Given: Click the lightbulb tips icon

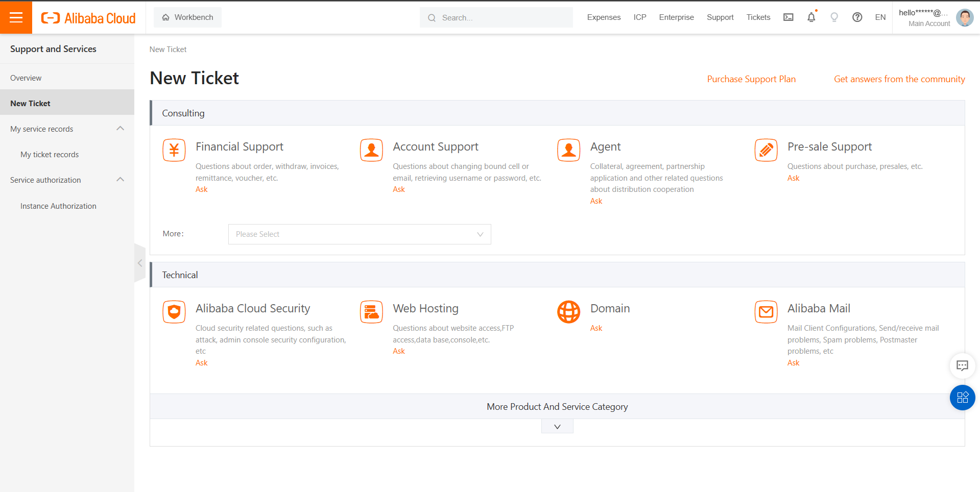Looking at the screenshot, I should (x=834, y=17).
